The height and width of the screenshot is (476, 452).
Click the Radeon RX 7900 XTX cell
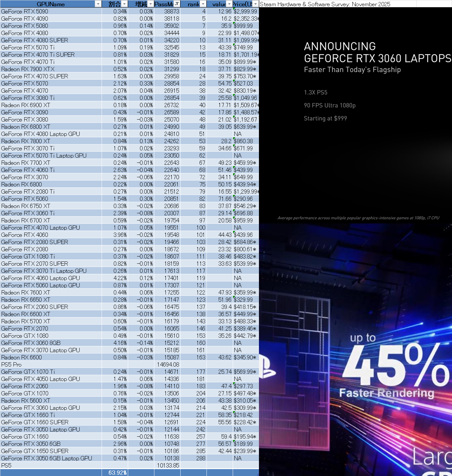pos(51,69)
